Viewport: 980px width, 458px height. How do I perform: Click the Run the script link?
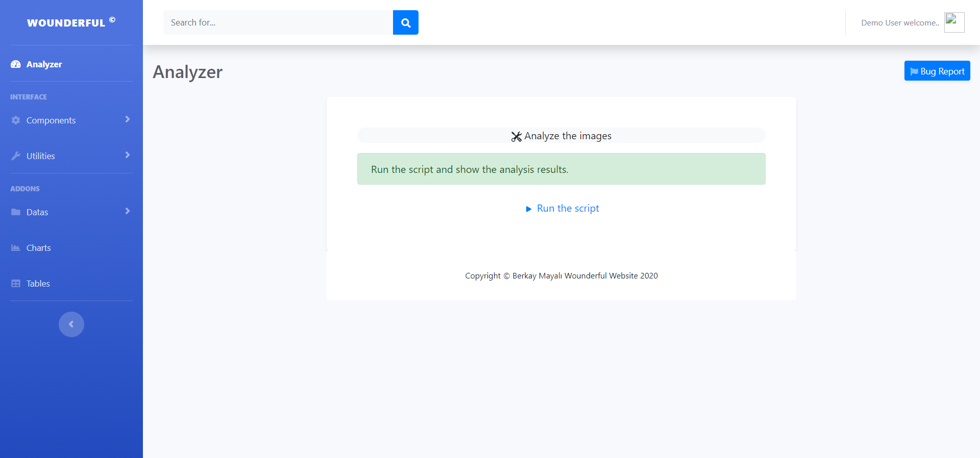(x=568, y=209)
